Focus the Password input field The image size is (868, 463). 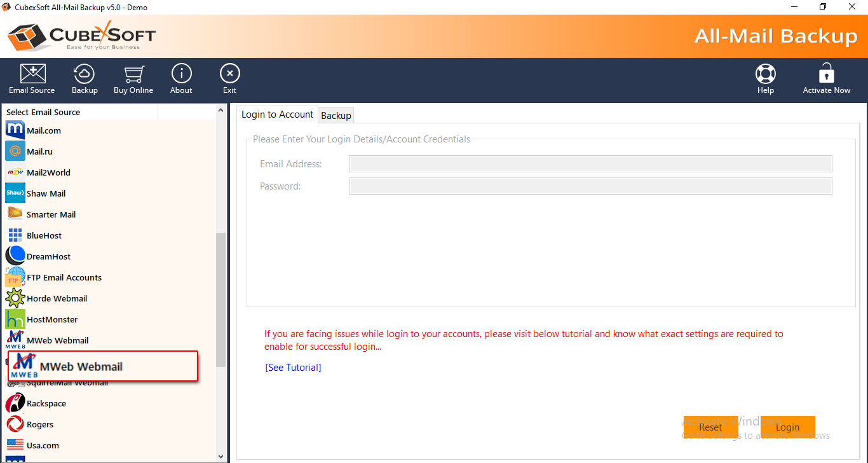click(590, 186)
